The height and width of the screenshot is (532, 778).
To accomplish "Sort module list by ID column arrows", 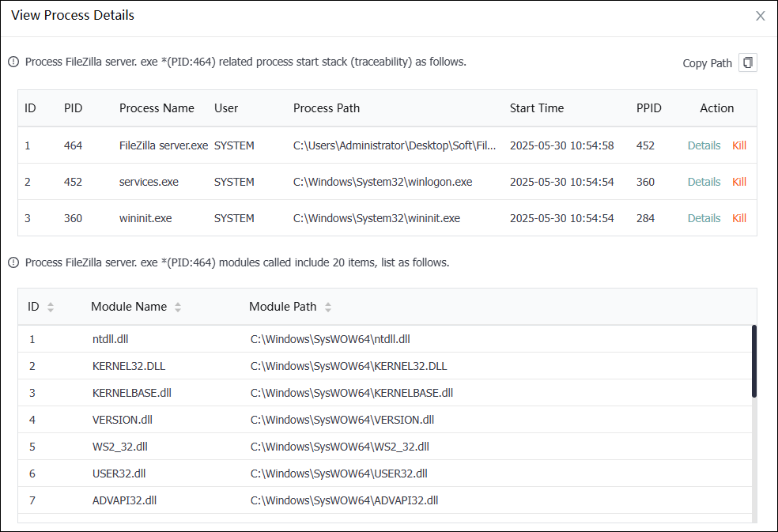I will tap(51, 307).
